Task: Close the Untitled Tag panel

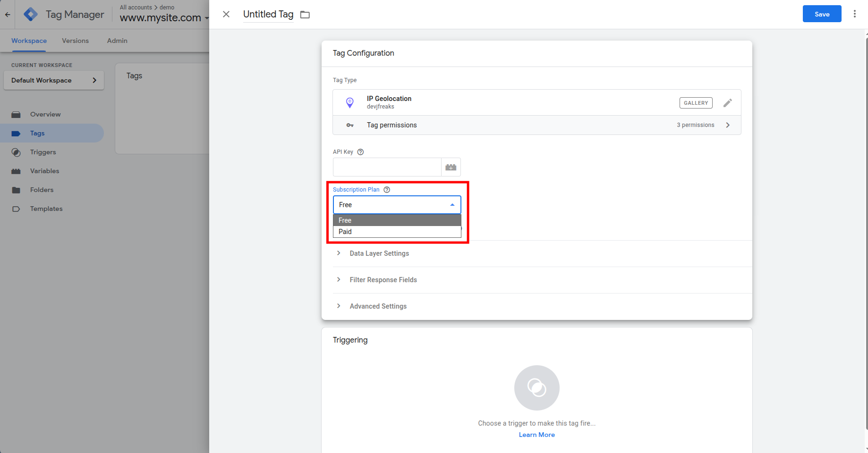Action: tap(226, 14)
